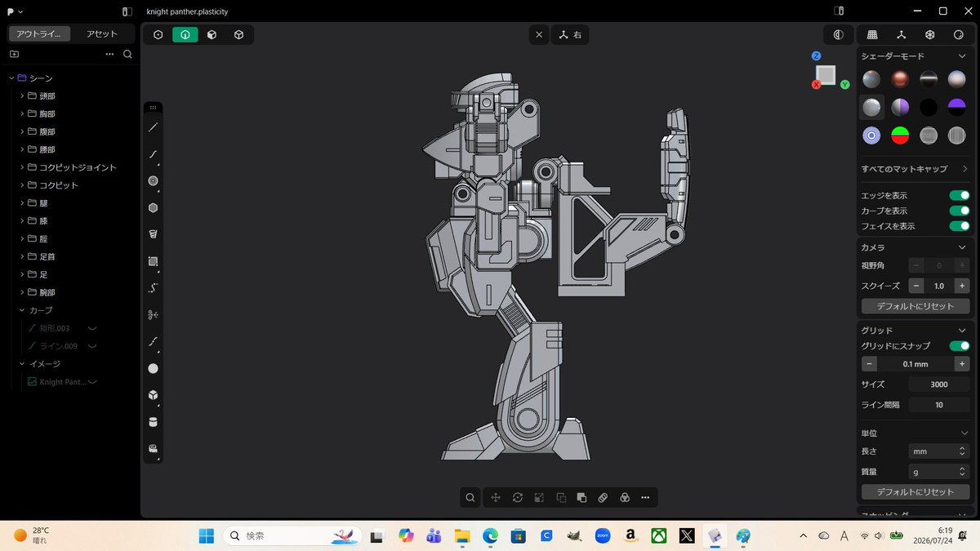Collapse the シェーダーモード panel
Screen dimensions: 980x551
click(961, 56)
